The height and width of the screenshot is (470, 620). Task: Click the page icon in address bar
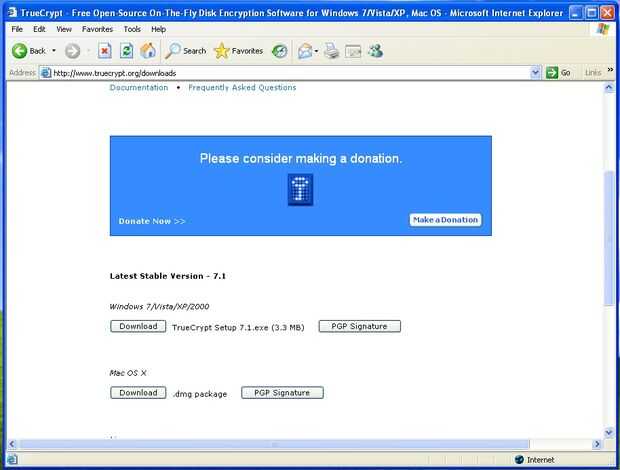tap(46, 73)
